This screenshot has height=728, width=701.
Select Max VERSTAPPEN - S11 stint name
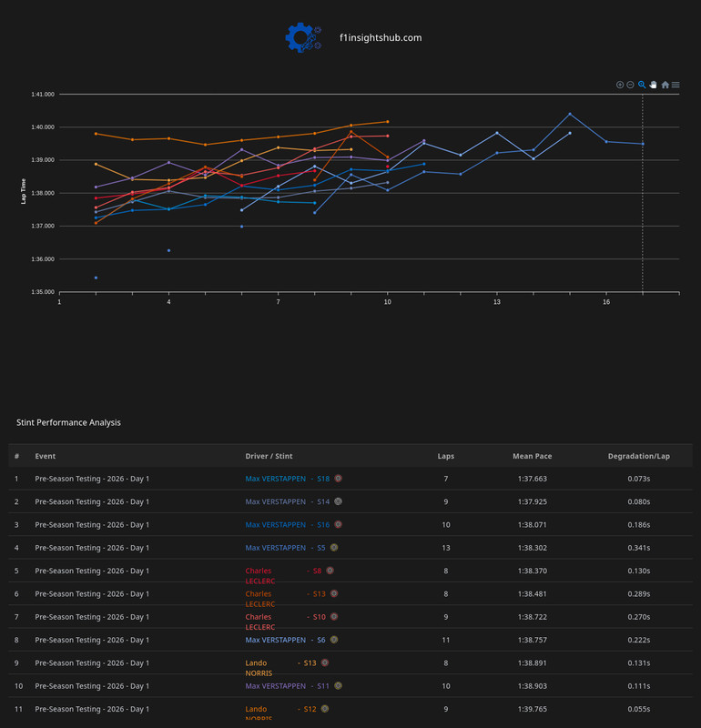pyautogui.click(x=288, y=686)
